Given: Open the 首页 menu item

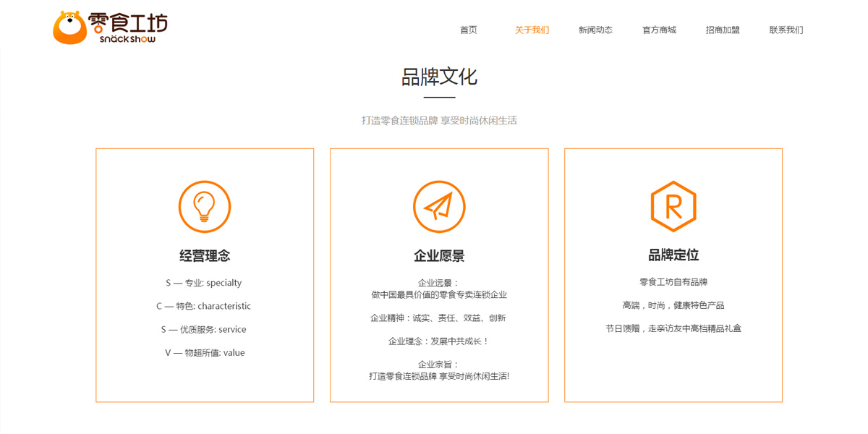Looking at the screenshot, I should point(469,30).
